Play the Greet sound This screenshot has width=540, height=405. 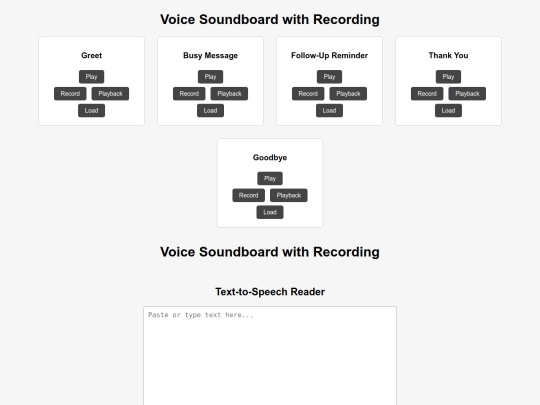pos(91,77)
